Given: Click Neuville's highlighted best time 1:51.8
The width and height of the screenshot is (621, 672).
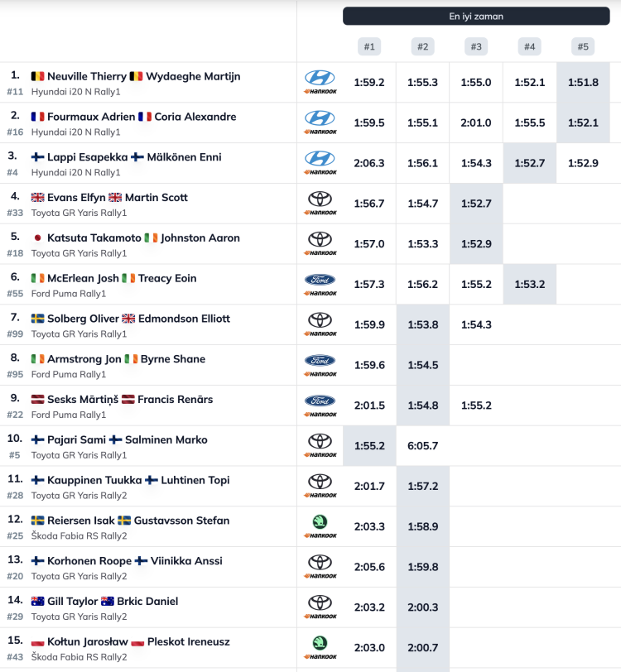Looking at the screenshot, I should point(583,83).
